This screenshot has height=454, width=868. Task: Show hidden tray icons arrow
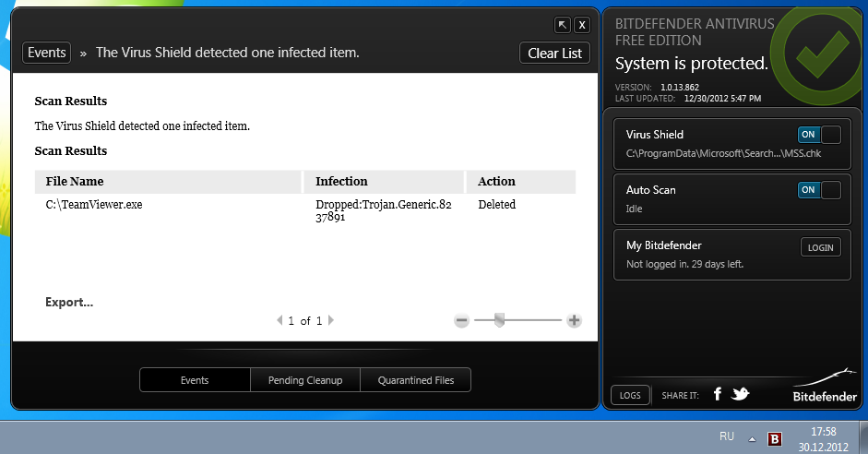tap(753, 439)
